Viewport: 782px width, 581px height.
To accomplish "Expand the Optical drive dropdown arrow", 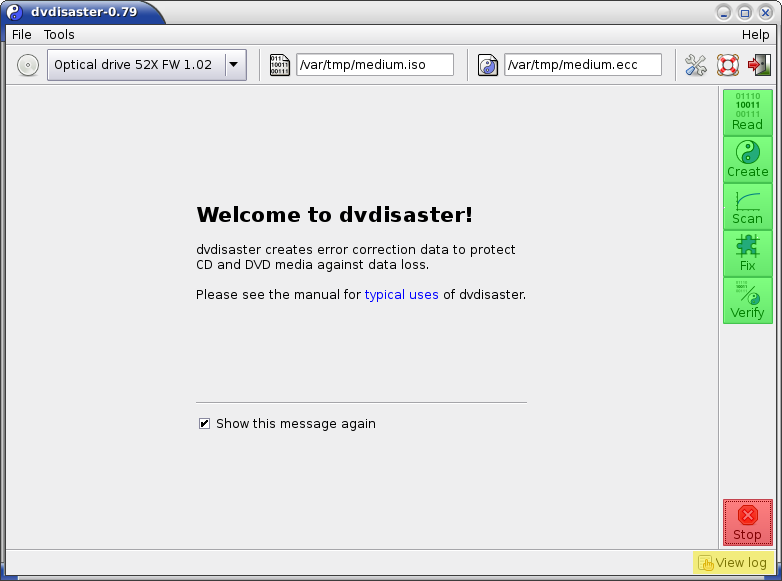I will [x=233, y=66].
